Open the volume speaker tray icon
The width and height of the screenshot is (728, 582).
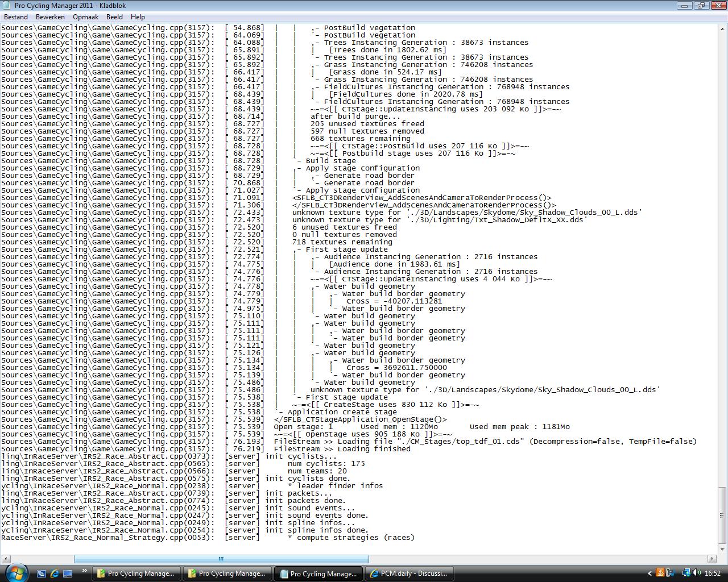click(x=697, y=573)
